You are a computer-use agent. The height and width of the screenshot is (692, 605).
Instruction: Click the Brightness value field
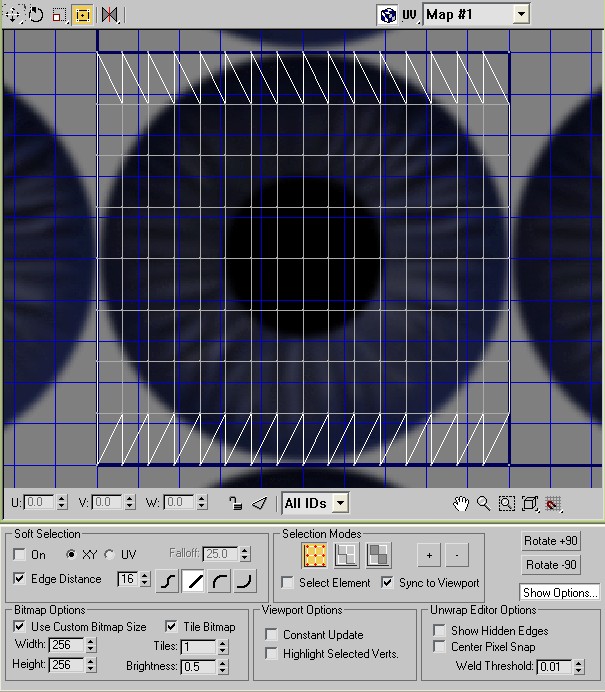click(x=198, y=666)
